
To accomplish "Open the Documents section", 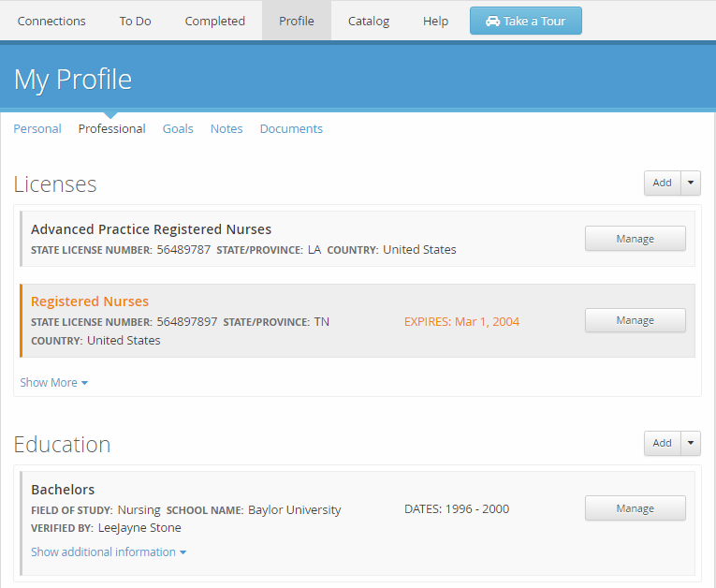I will [291, 129].
